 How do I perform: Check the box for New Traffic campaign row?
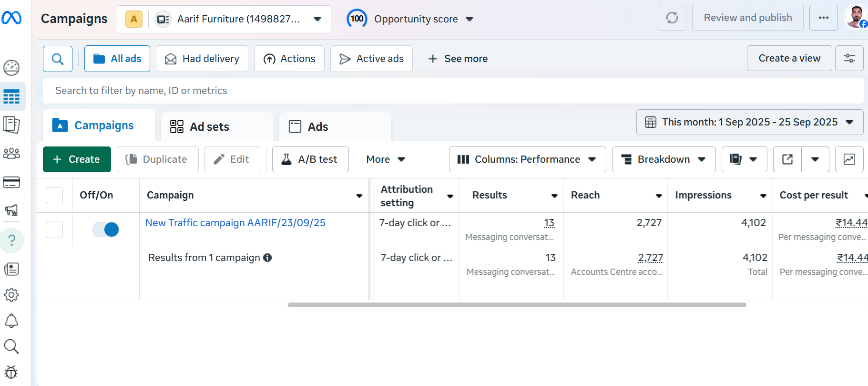[54, 230]
